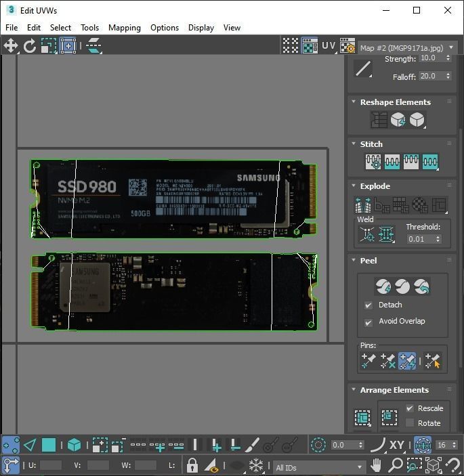Collapse the Reshape Elements rollout
The width and height of the screenshot is (464, 476).
(354, 102)
